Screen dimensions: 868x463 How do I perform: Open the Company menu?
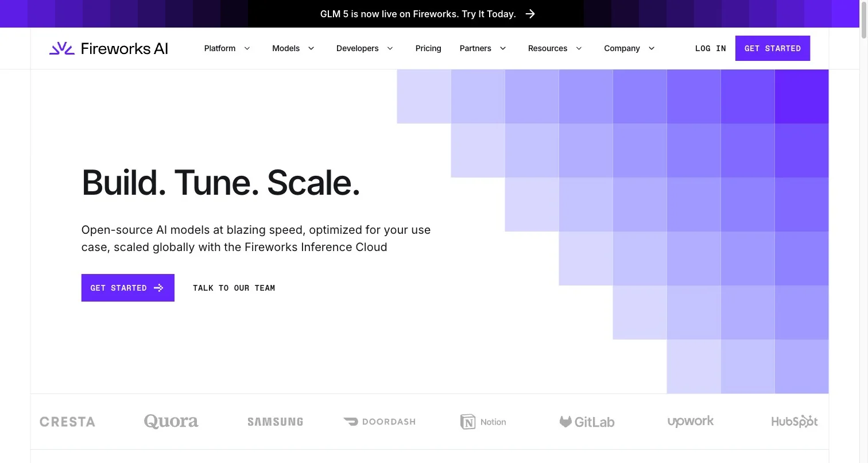pos(629,48)
